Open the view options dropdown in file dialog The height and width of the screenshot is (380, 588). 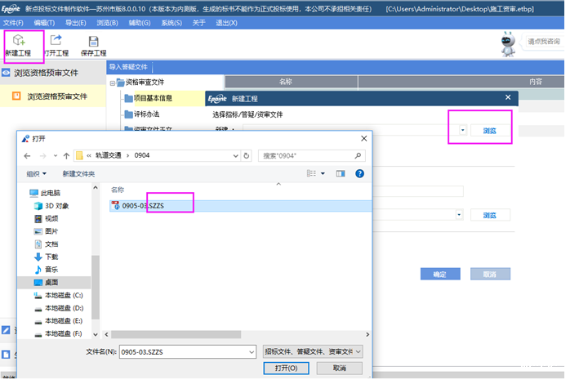tap(322, 173)
